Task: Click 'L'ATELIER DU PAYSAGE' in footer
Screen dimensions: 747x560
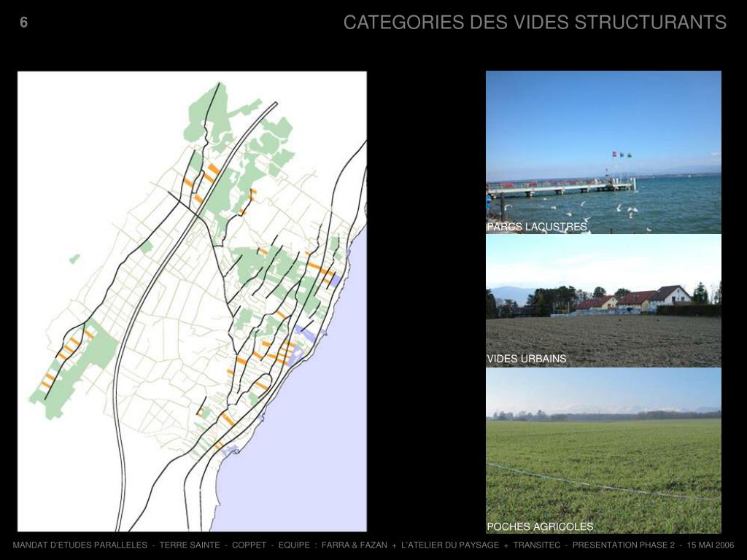Action: [450, 545]
